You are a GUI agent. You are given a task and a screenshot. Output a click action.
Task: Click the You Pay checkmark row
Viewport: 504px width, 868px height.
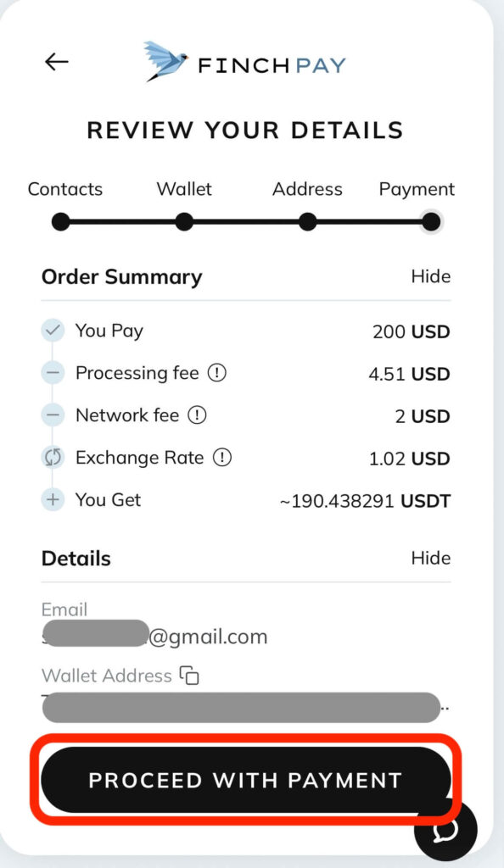pyautogui.click(x=52, y=331)
